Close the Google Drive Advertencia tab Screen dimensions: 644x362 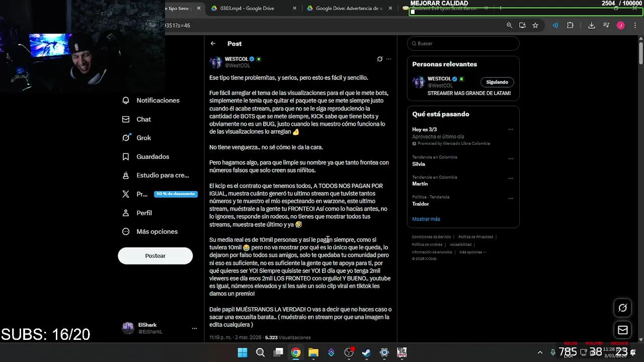pyautogui.click(x=391, y=8)
